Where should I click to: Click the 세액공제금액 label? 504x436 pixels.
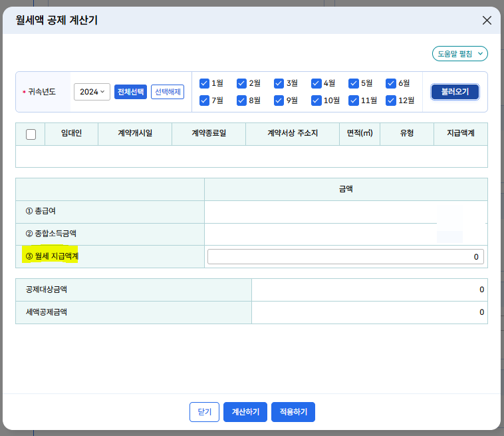click(x=47, y=312)
